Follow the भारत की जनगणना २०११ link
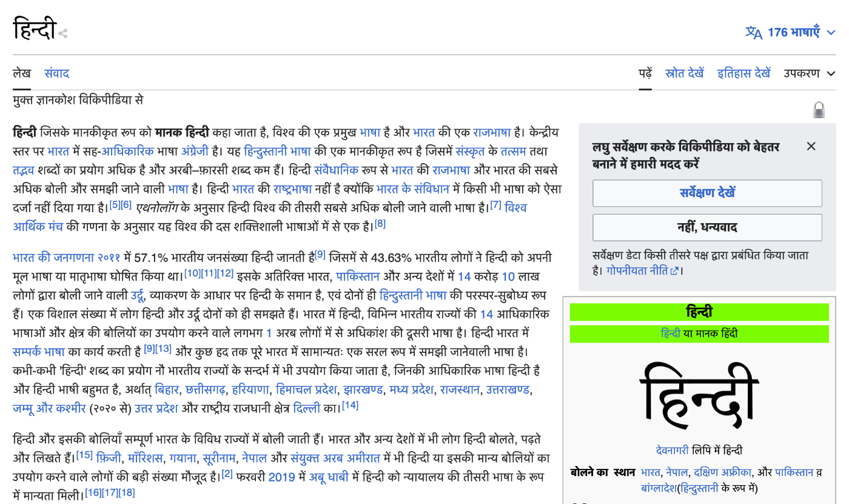The width and height of the screenshot is (849, 504). click(67, 257)
